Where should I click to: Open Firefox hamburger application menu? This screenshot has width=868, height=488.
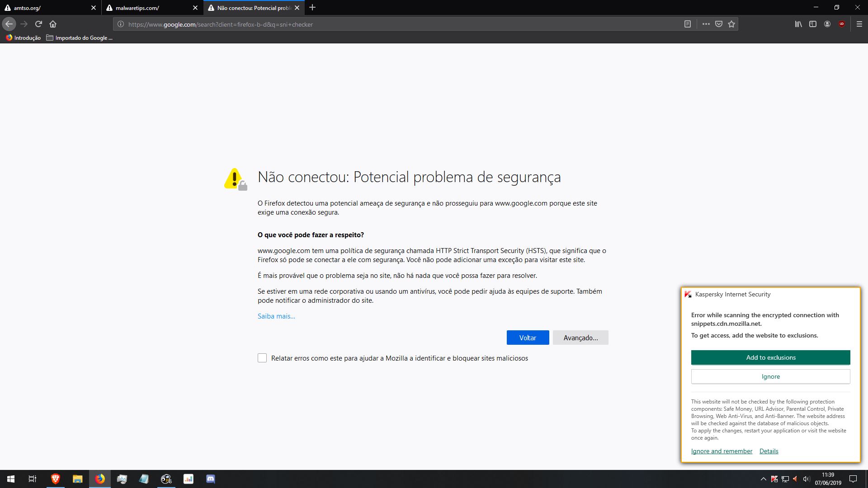click(x=859, y=24)
